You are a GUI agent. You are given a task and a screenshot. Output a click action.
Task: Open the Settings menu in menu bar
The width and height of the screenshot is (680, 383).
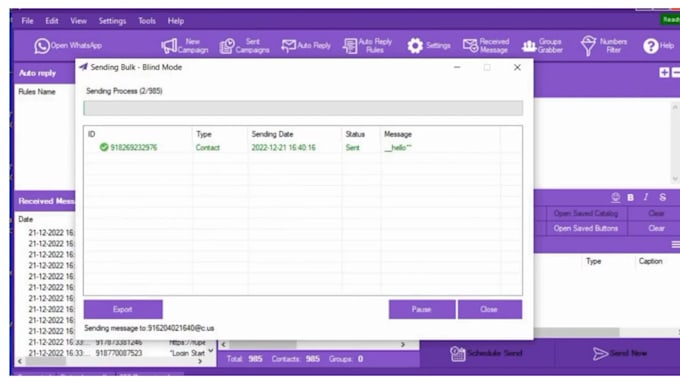tap(112, 21)
